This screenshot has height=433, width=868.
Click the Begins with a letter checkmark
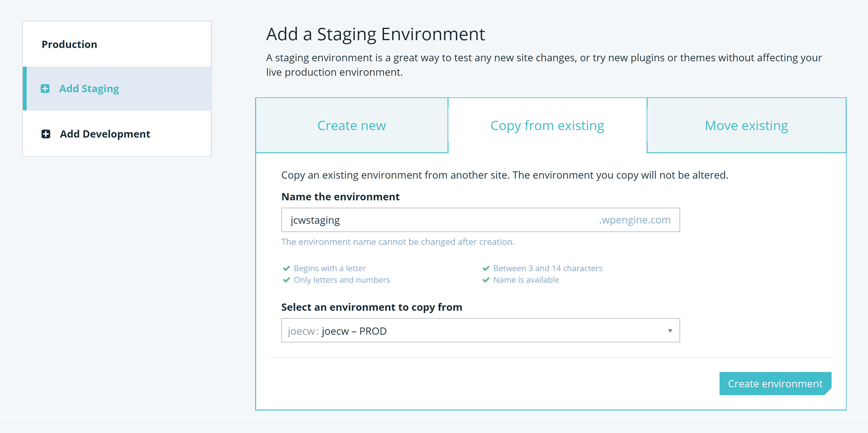tap(286, 268)
